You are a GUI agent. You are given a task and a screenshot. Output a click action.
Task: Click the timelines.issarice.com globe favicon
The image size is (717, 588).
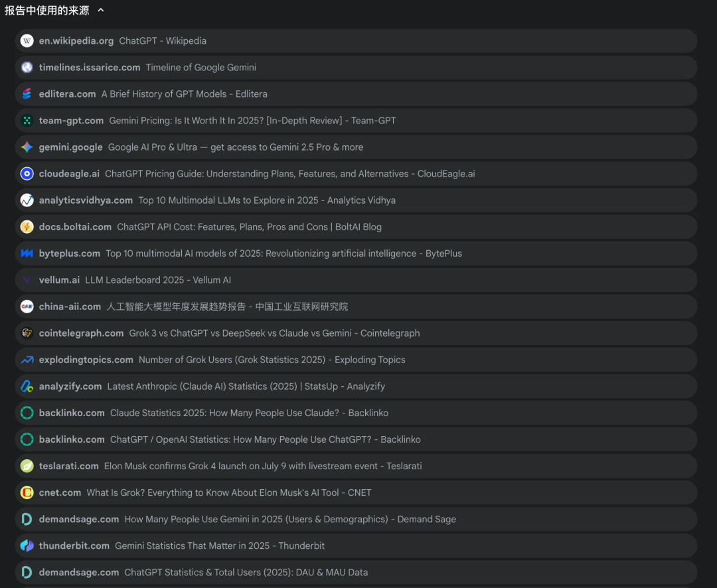(27, 67)
